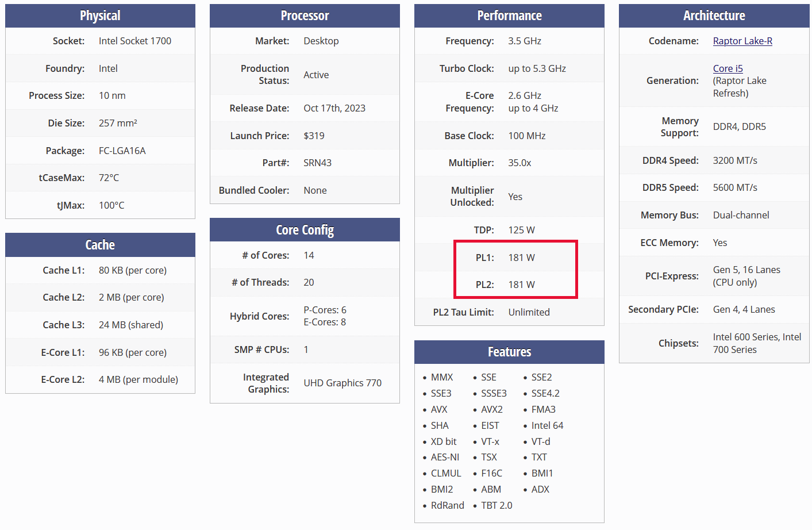812x530 pixels.
Task: Click the number of cores value '14'
Action: (309, 255)
